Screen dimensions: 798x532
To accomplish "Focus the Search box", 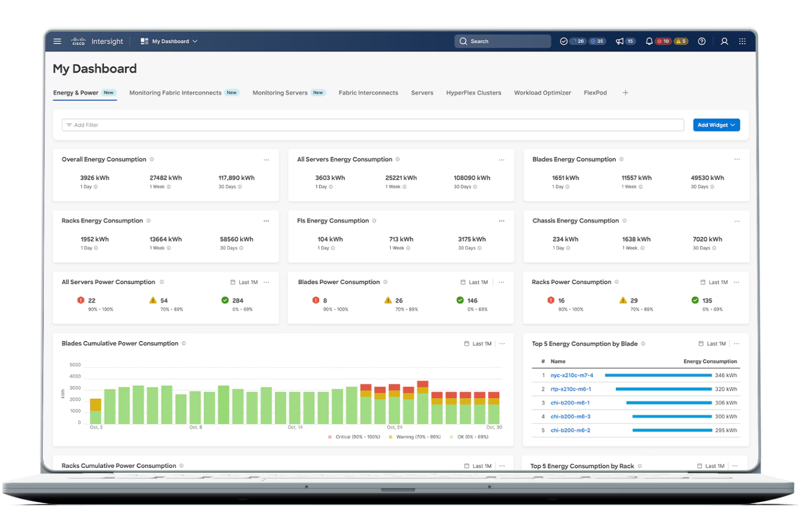I will click(x=503, y=41).
